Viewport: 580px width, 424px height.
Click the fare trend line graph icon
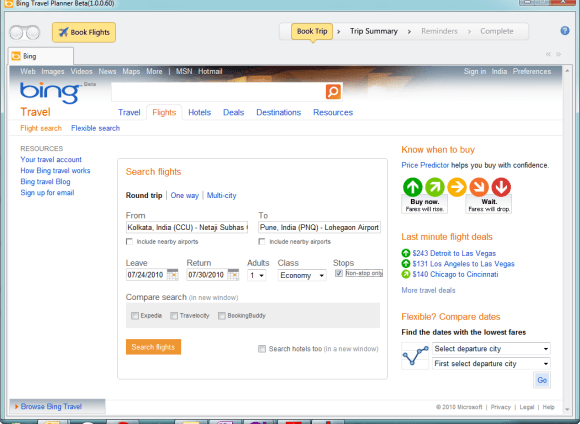coord(415,356)
